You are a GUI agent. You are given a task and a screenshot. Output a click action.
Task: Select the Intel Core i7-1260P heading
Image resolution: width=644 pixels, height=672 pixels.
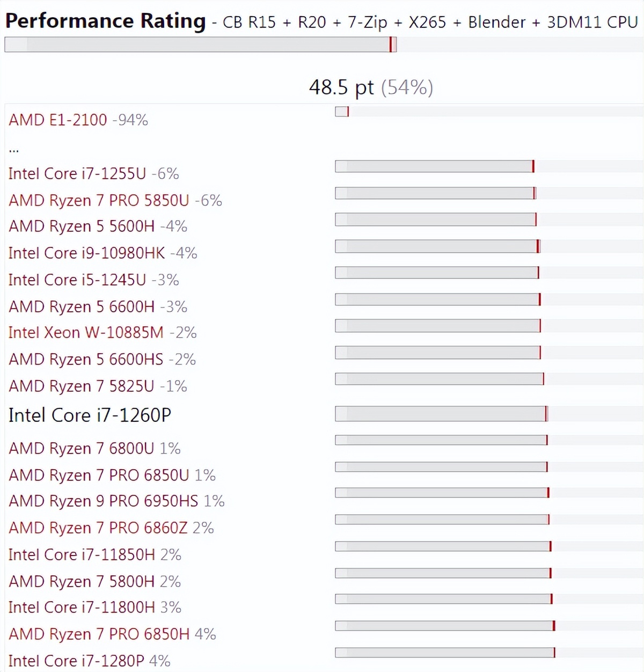click(x=90, y=415)
